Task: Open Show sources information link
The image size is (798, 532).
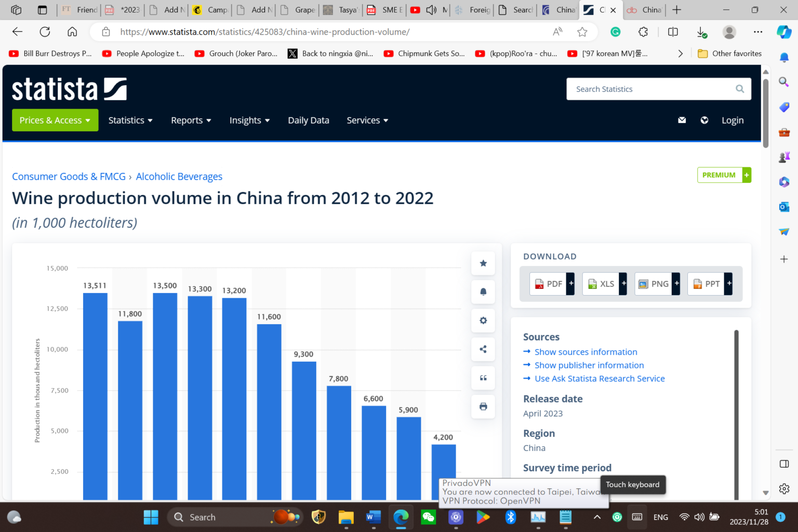Action: coord(586,352)
